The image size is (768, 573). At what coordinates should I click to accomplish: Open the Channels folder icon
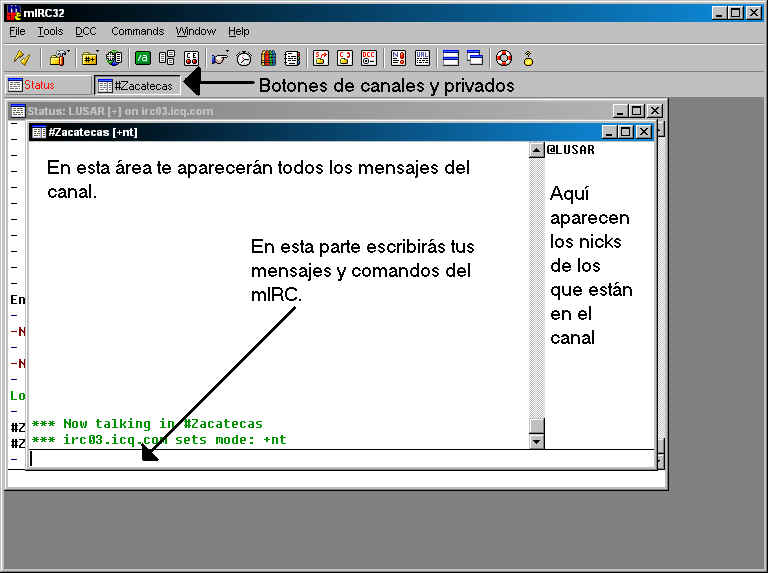click(89, 58)
